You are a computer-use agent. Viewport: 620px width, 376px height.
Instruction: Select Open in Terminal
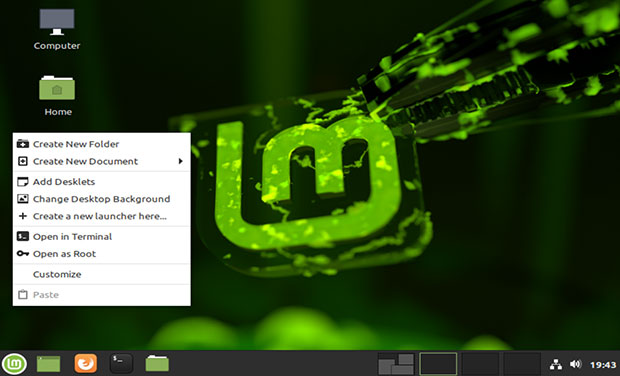coord(102,236)
